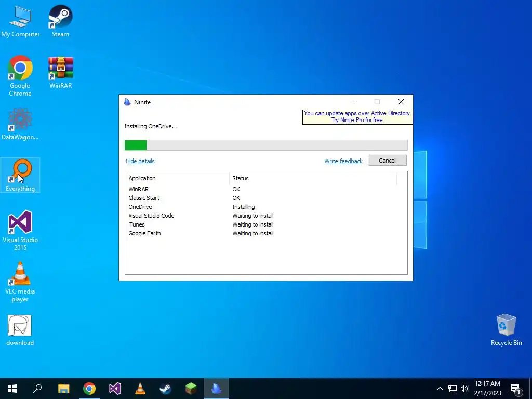
Task: Click the Ninite logo in title bar
Action: (127, 102)
